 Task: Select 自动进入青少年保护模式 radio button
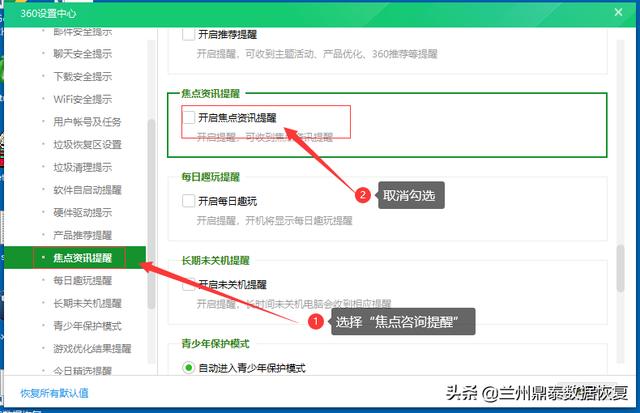pos(188,368)
